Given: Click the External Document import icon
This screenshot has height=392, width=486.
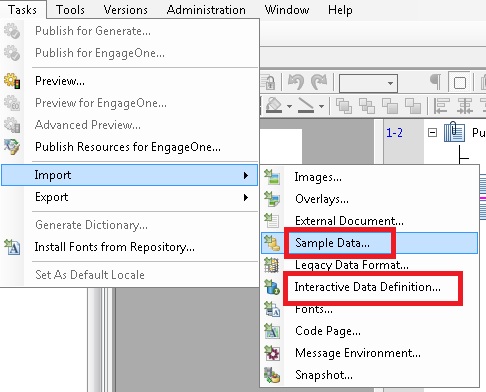Looking at the screenshot, I should click(x=272, y=221).
